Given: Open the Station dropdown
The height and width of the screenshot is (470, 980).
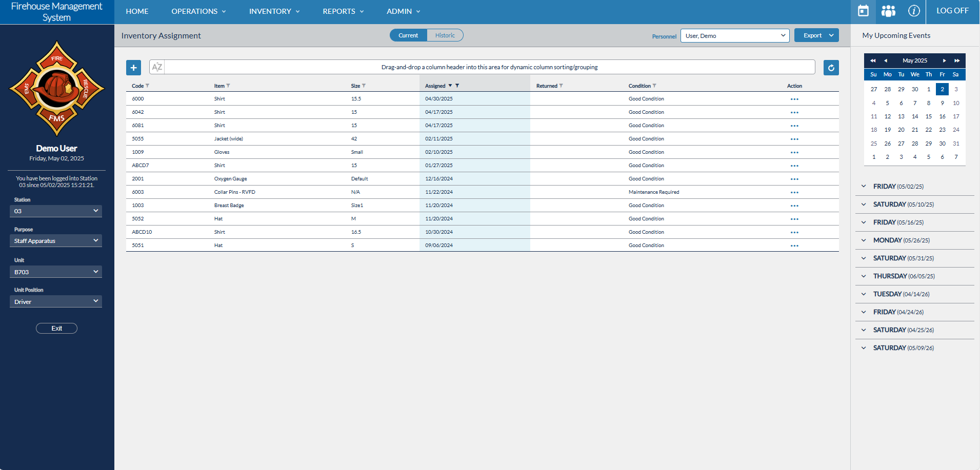Looking at the screenshot, I should pyautogui.click(x=56, y=211).
